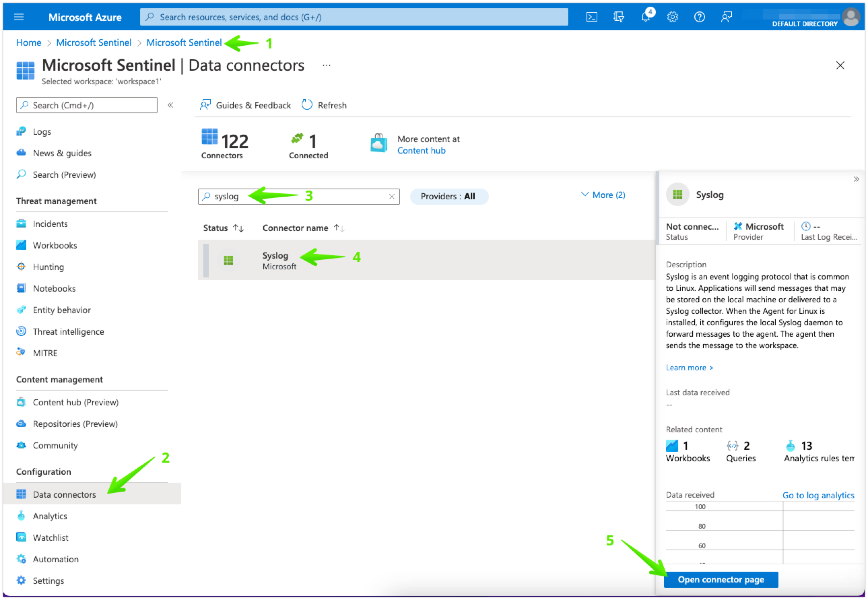This screenshot has width=868, height=600.
Task: Click the 1 Workbooks related content
Action: [x=688, y=451]
